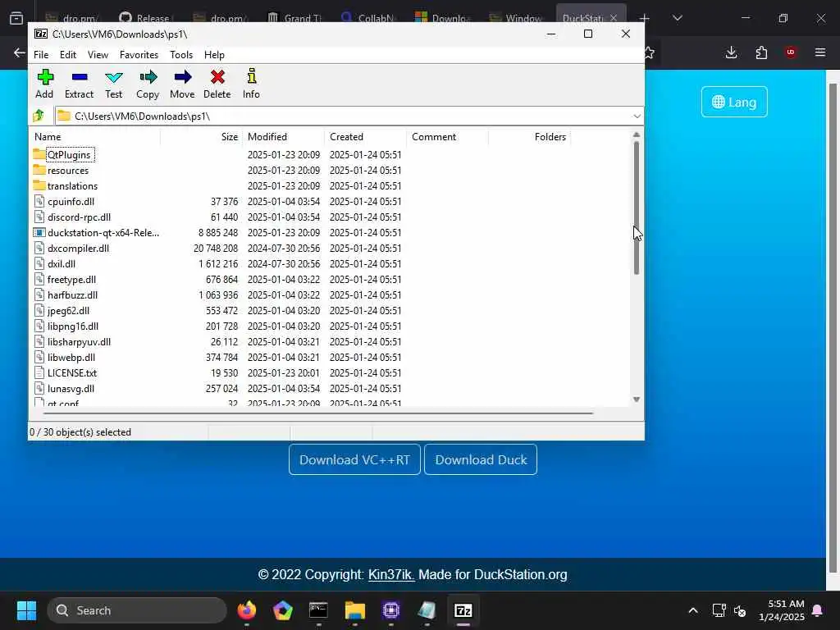This screenshot has width=840, height=630.
Task: Sort by the Size column header
Action: tap(202, 137)
